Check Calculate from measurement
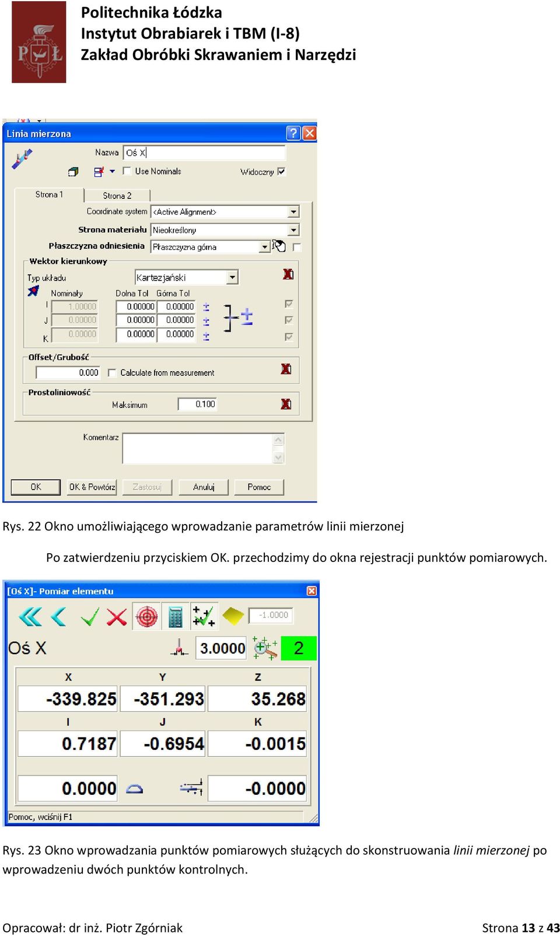Viewport: 560px width, 936px height. 113,372
